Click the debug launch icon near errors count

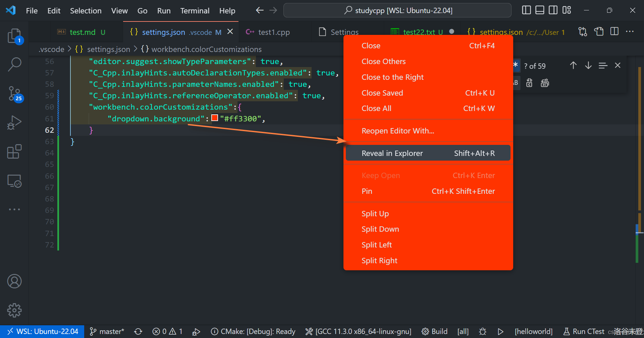point(196,332)
